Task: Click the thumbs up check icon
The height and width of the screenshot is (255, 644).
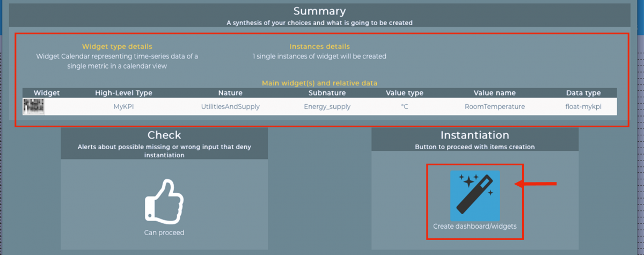Action: pyautogui.click(x=164, y=201)
